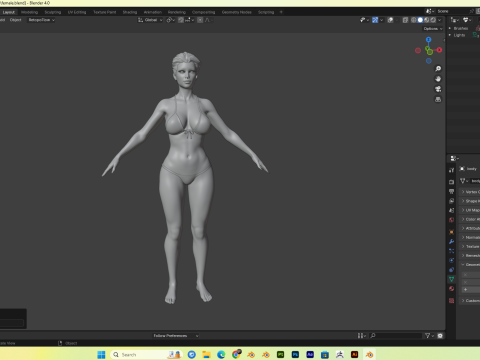The image size is (480, 360).
Task: Click the negative X axis on navigation gizmo
Action: (x=418, y=50)
